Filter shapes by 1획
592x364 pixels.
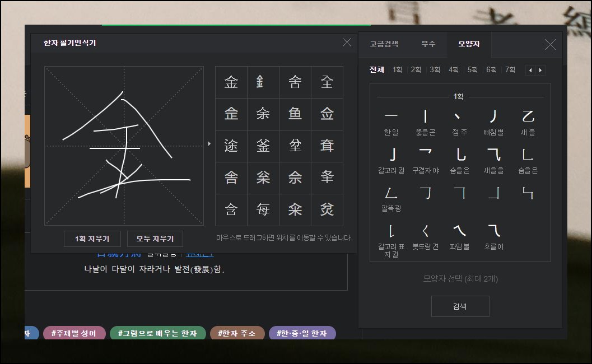tap(397, 69)
